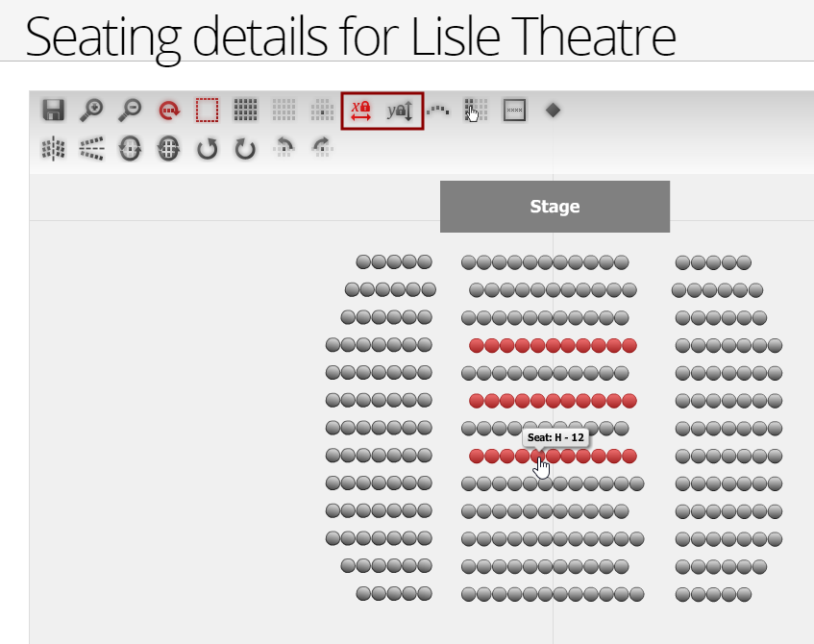Click the boxed xxxx label icon
Image resolution: width=814 pixels, height=644 pixels.
tap(514, 111)
